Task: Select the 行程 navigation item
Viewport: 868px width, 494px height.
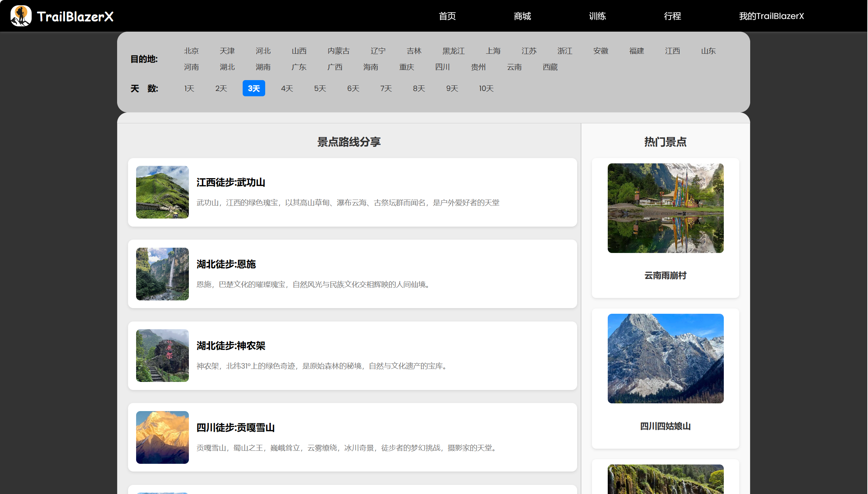Action: coord(672,16)
